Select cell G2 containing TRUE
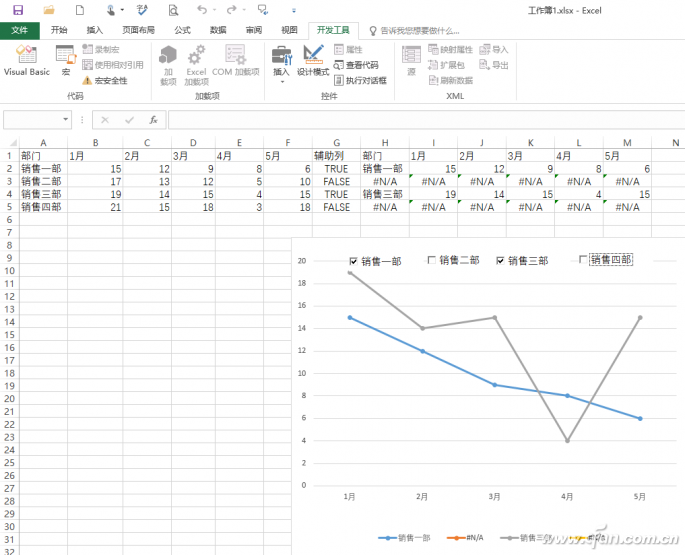This screenshot has height=555, width=685. tap(336, 169)
